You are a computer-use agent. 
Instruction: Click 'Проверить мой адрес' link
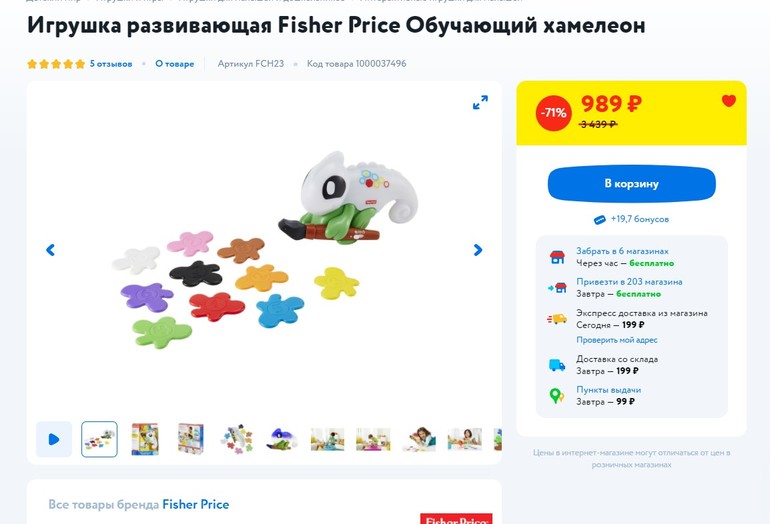point(616,340)
